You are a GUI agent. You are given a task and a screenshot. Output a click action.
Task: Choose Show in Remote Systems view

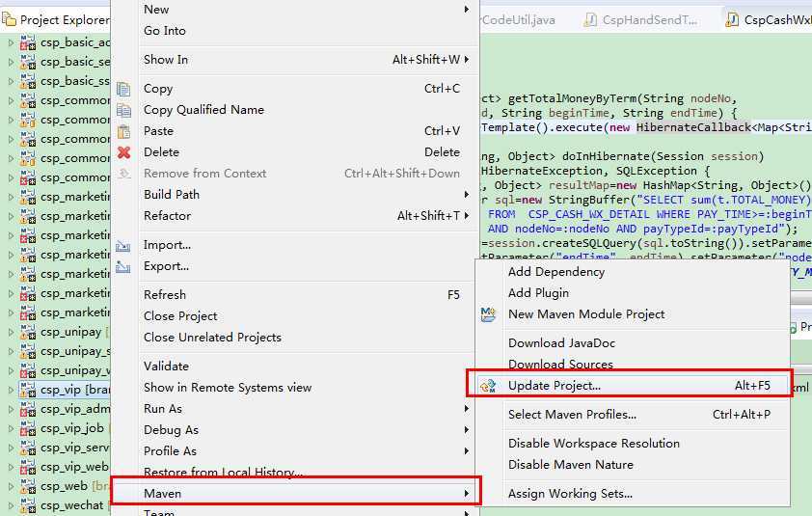(293, 388)
